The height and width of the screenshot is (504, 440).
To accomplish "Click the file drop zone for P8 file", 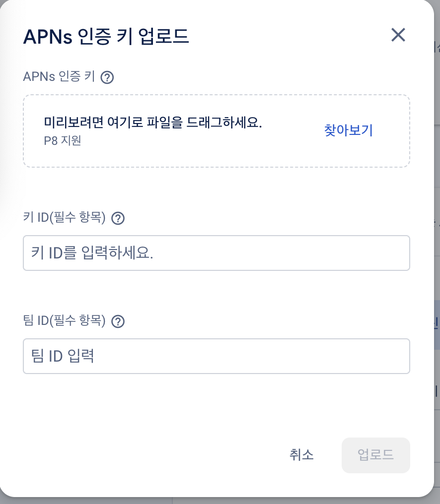I will (217, 131).
